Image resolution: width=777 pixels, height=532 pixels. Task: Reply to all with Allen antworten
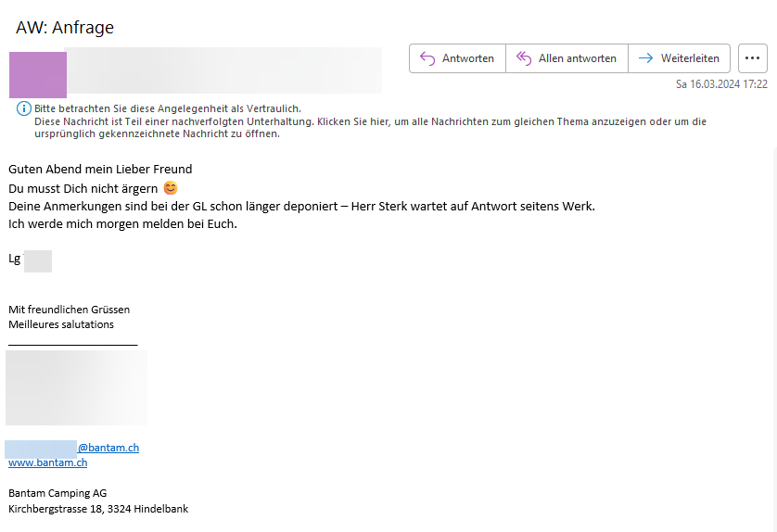[x=567, y=58]
